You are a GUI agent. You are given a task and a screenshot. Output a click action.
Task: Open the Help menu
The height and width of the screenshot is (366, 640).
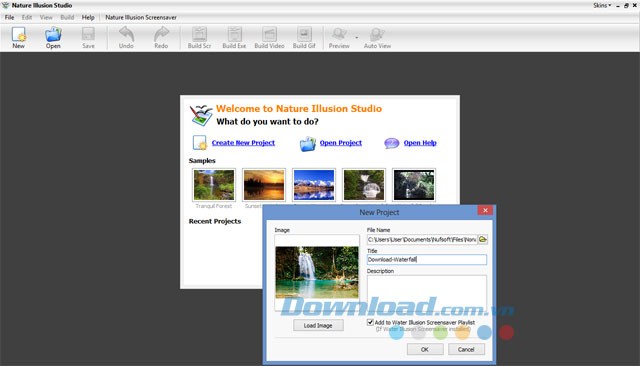[88, 18]
